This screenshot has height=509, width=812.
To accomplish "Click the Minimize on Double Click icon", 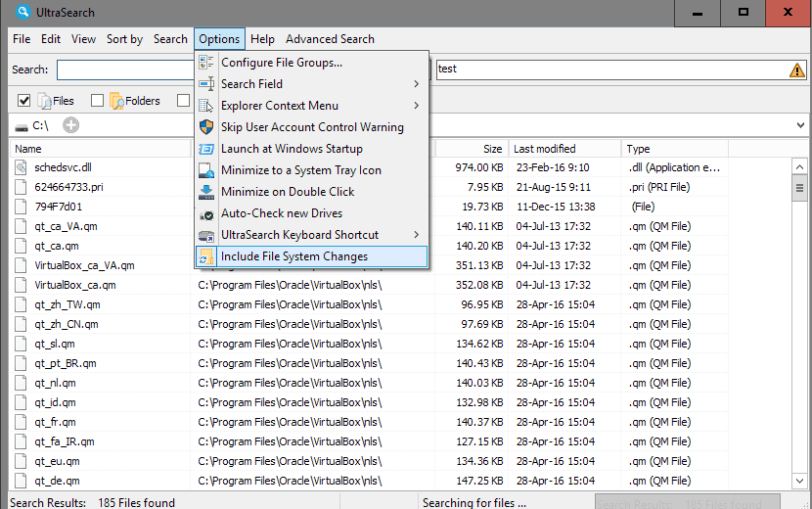I will click(x=206, y=192).
